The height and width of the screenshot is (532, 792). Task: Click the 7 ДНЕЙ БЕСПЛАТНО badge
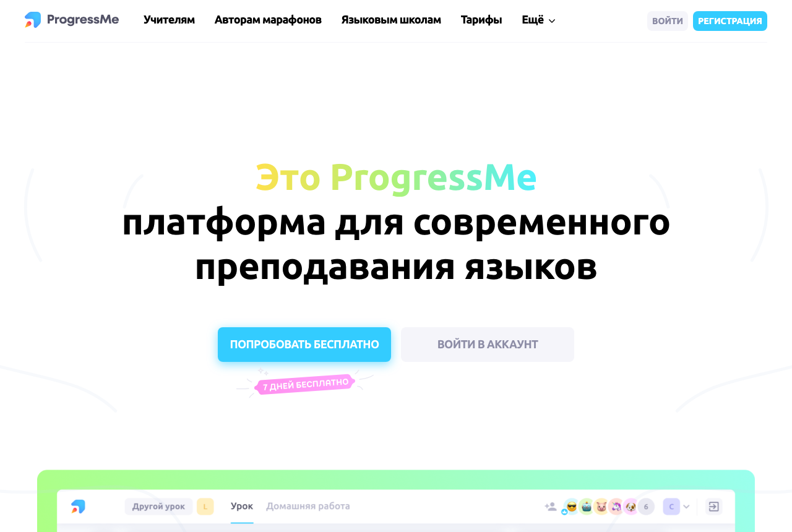coord(306,384)
